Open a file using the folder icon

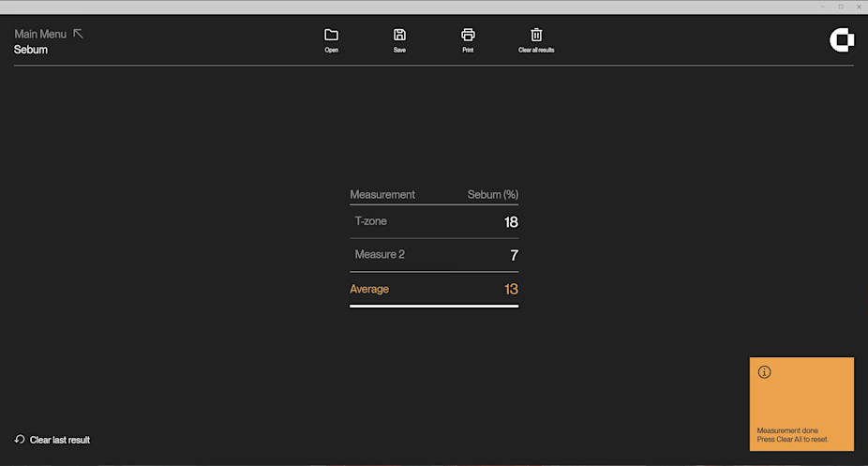(331, 35)
